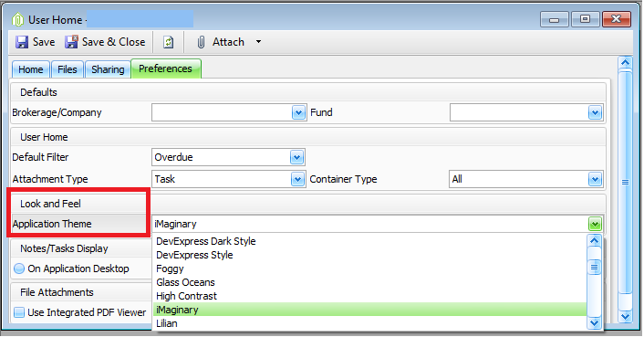Viewport: 644px width, 337px height.
Task: Switch to the Files tab
Action: 67,69
